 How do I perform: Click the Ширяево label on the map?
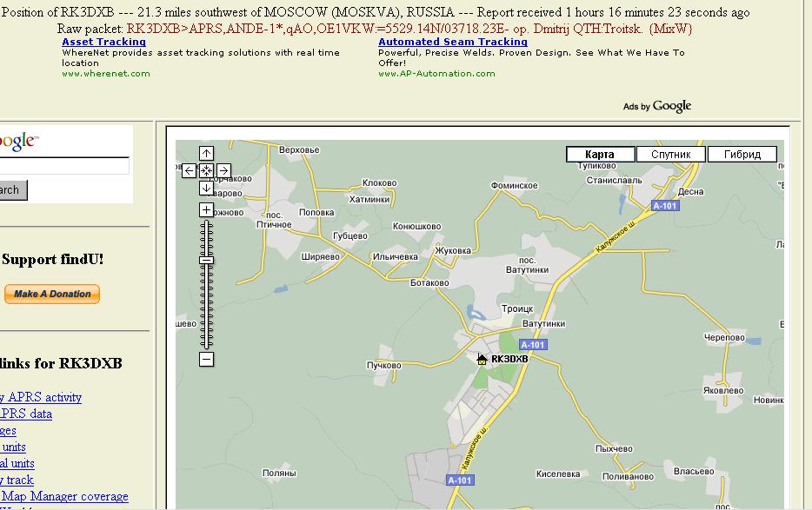point(321,257)
